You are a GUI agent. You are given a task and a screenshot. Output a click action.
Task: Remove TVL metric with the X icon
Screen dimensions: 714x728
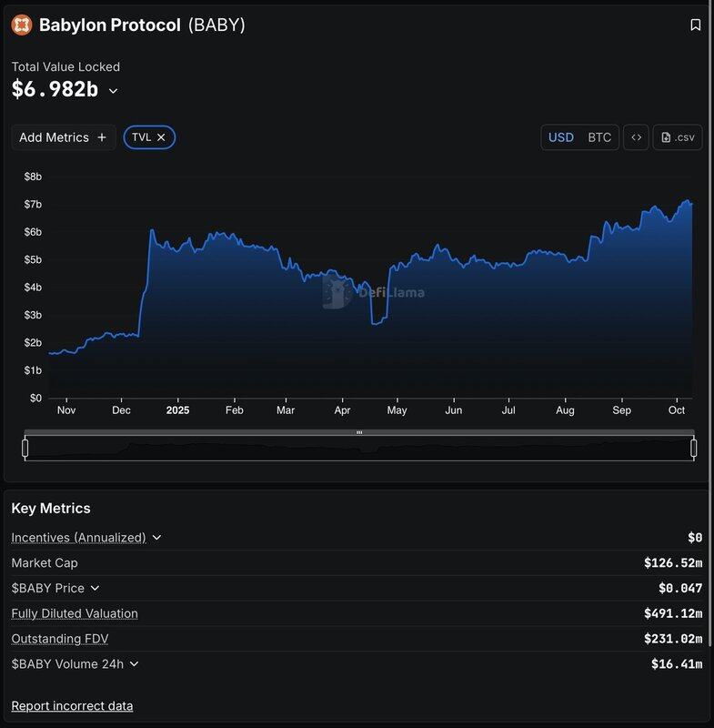(x=161, y=137)
